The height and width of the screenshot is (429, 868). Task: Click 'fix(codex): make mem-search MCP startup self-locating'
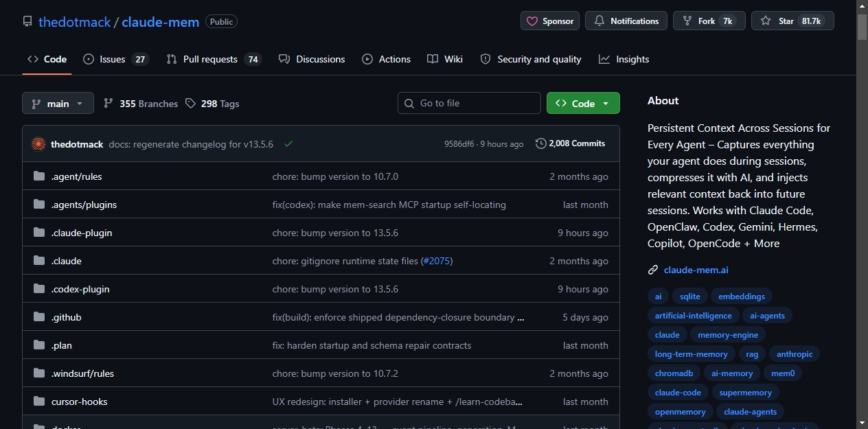pos(389,205)
